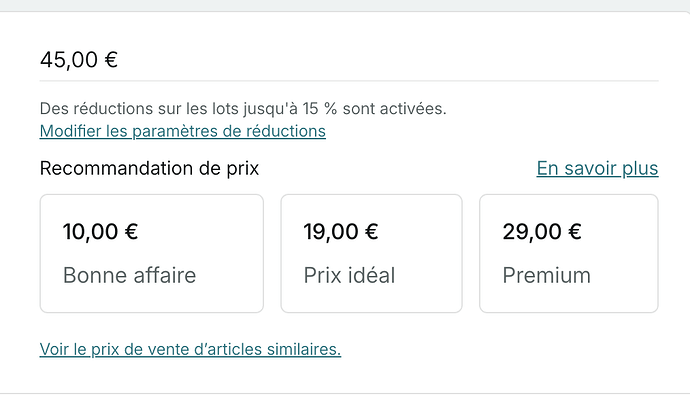
Task: Click the En savoir plus link
Action: tap(597, 168)
